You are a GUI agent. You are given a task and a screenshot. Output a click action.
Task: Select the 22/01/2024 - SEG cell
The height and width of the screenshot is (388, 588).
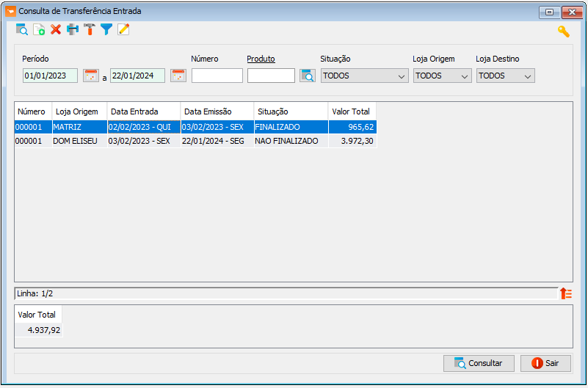tap(217, 141)
